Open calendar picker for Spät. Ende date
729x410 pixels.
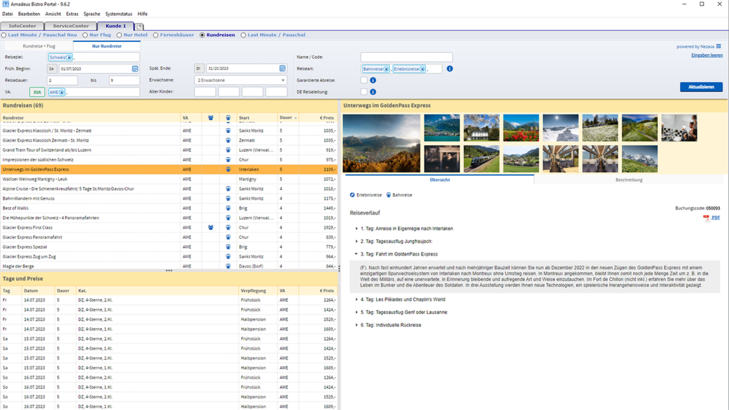pos(282,69)
